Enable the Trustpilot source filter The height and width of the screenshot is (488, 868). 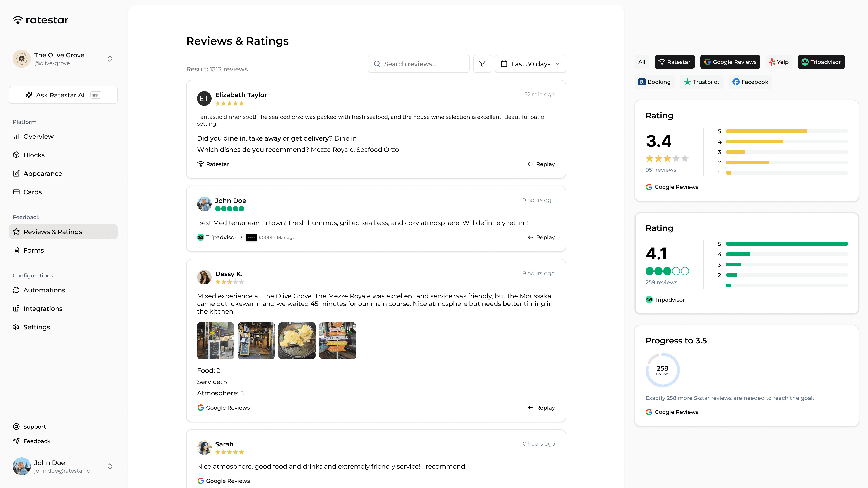[x=702, y=82]
